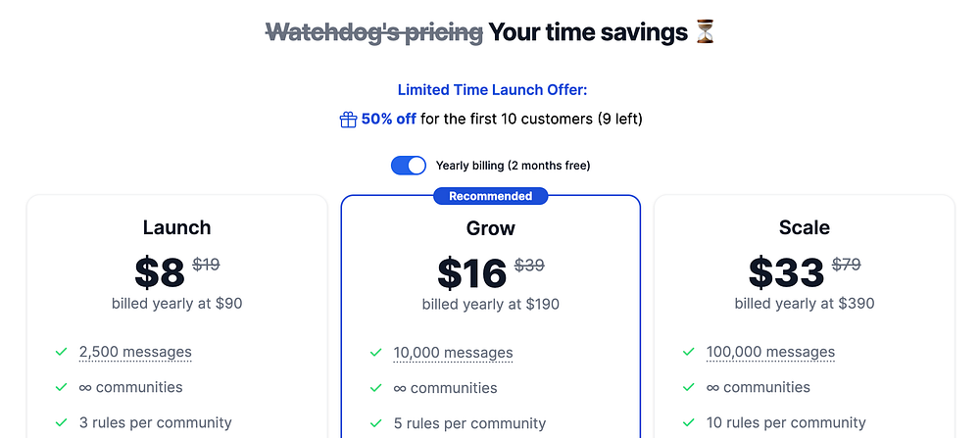This screenshot has height=438, width=980.
Task: Select the Grow plan title
Action: pyautogui.click(x=490, y=228)
